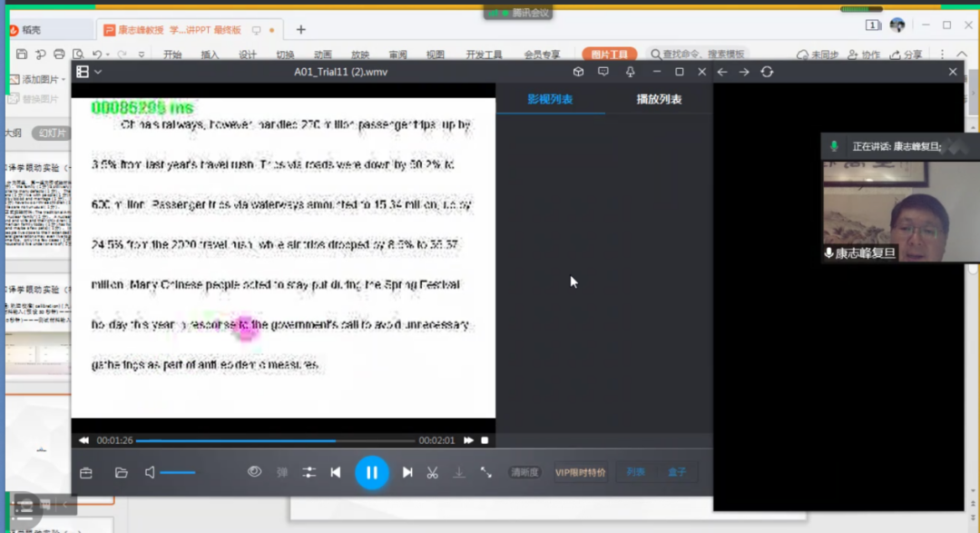The width and height of the screenshot is (980, 533).
Task: Click the open file folder icon
Action: click(121, 472)
